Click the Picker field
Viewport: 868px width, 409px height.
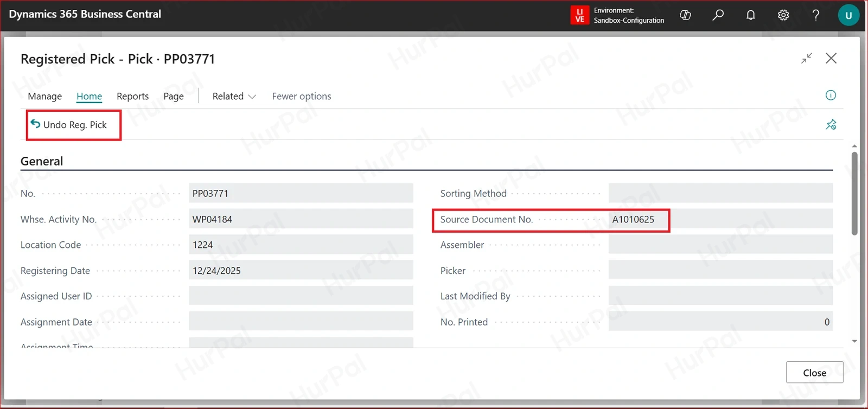pos(720,270)
